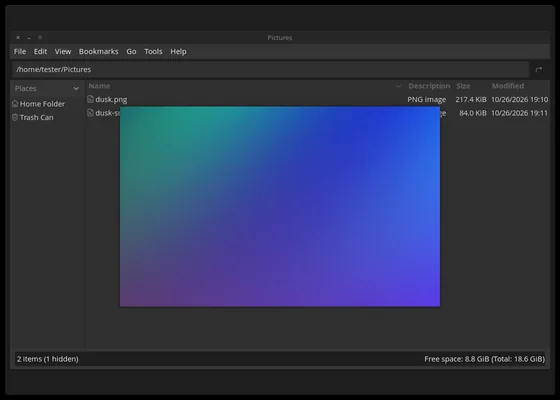
Task: Click the /home/tester/Pictures path field
Action: coord(270,69)
